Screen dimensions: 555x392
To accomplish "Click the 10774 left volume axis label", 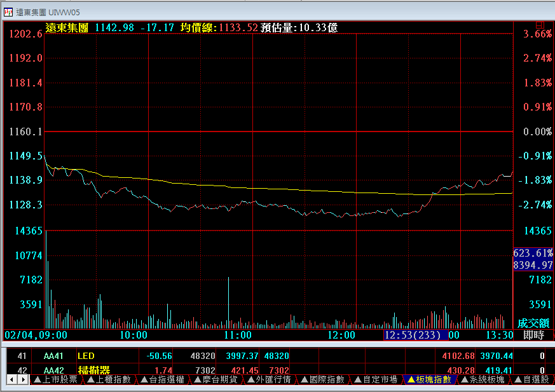I will (x=29, y=255).
